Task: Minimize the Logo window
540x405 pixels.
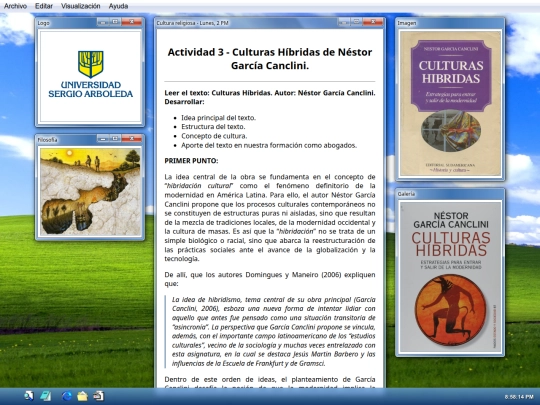Action: pyautogui.click(x=103, y=22)
